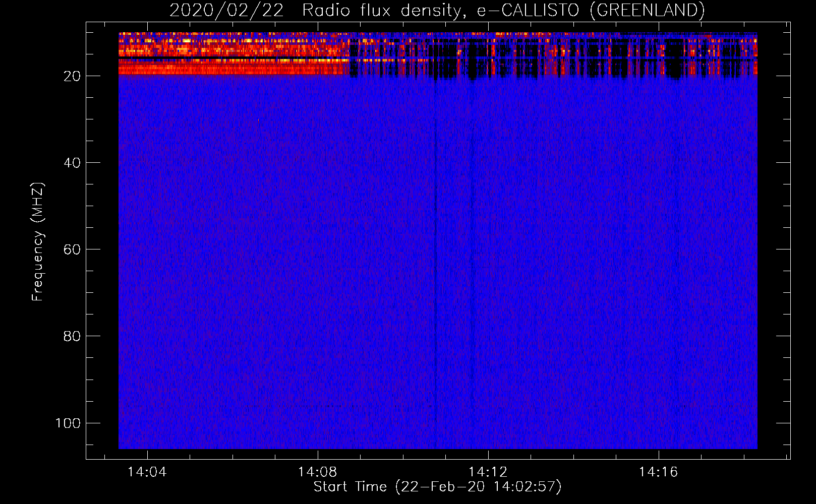This screenshot has width=816, height=504.
Task: Click the 'Frequency (MHZ)' axis label
Action: pos(38,242)
